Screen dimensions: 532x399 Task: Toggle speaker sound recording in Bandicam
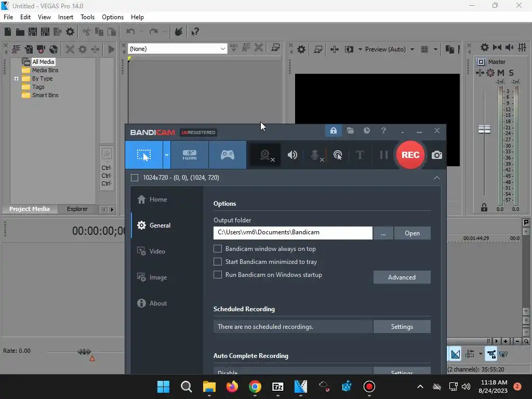point(292,155)
